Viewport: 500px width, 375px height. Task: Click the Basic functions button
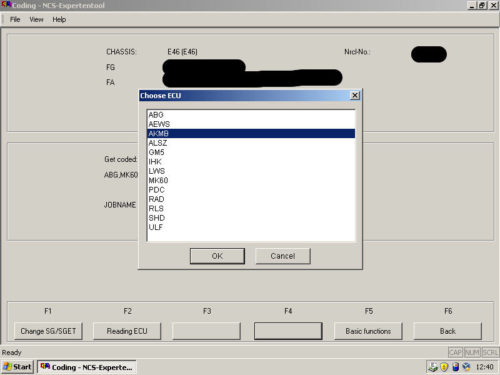click(x=368, y=331)
